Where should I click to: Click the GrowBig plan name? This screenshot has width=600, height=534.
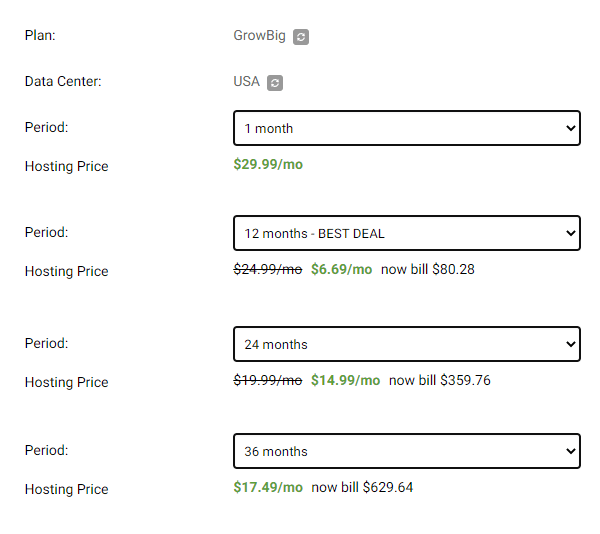click(x=259, y=36)
